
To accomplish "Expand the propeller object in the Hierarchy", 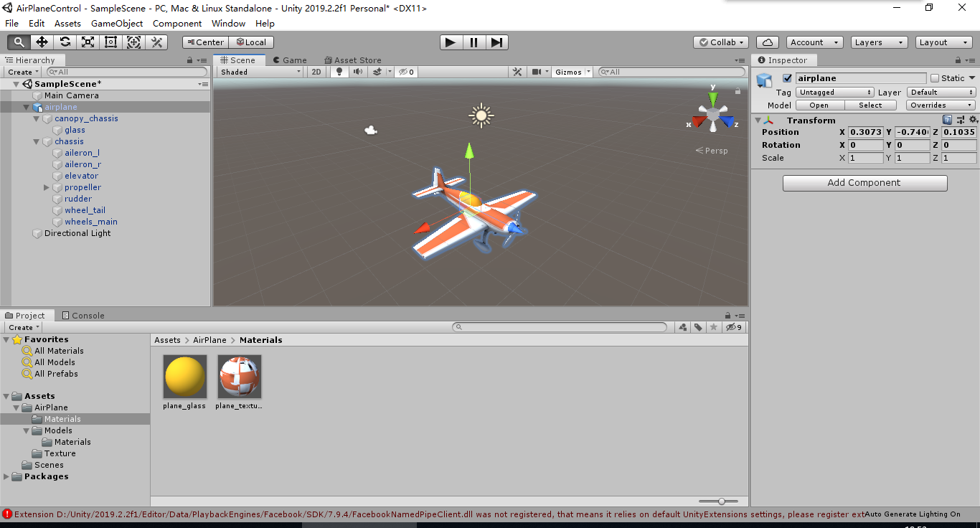I will coord(46,187).
